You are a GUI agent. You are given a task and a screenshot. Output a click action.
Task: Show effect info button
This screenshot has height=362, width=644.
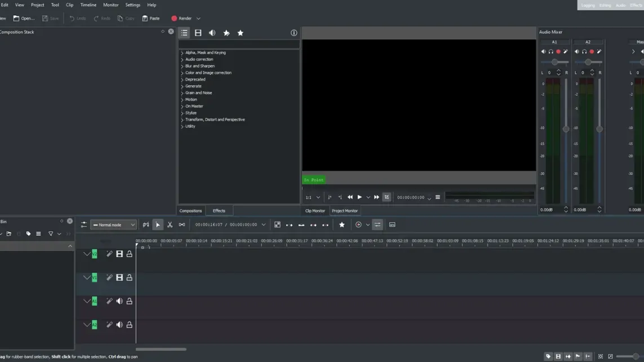pyautogui.click(x=294, y=33)
